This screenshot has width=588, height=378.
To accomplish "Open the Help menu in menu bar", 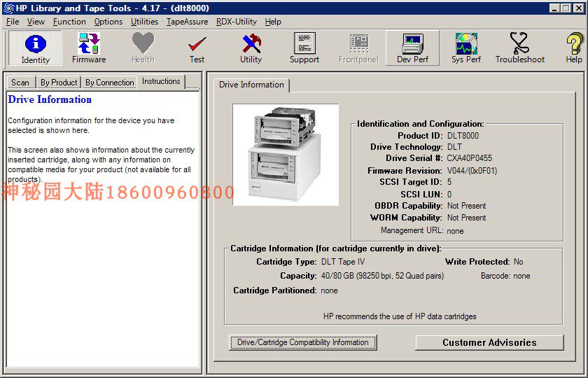I will click(x=273, y=22).
